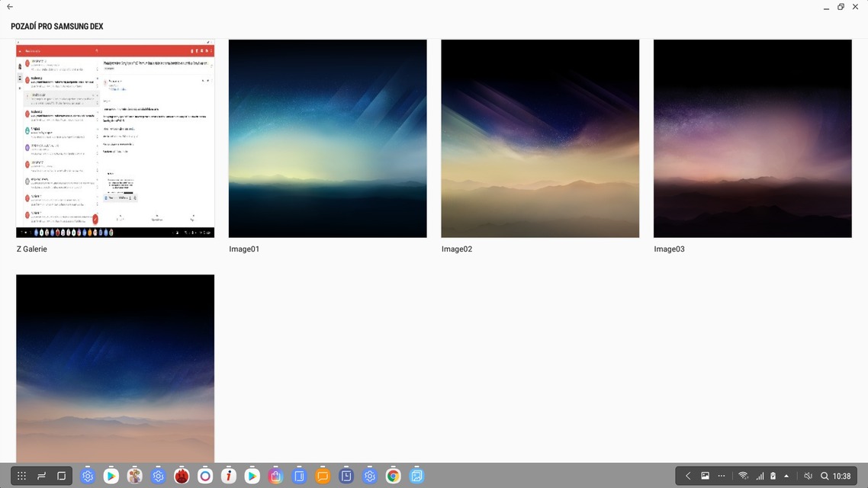This screenshot has height=488, width=868.
Task: Open the red AnTuTu benchmark app
Action: pos(182,477)
